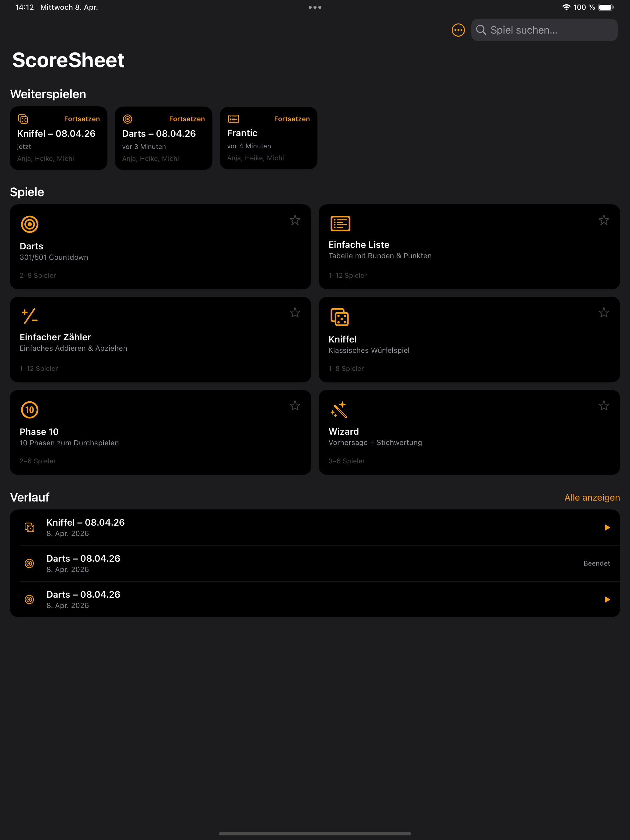Tap the "Einfacher Zähler" title
Screen dimensions: 630x840
tap(56, 337)
